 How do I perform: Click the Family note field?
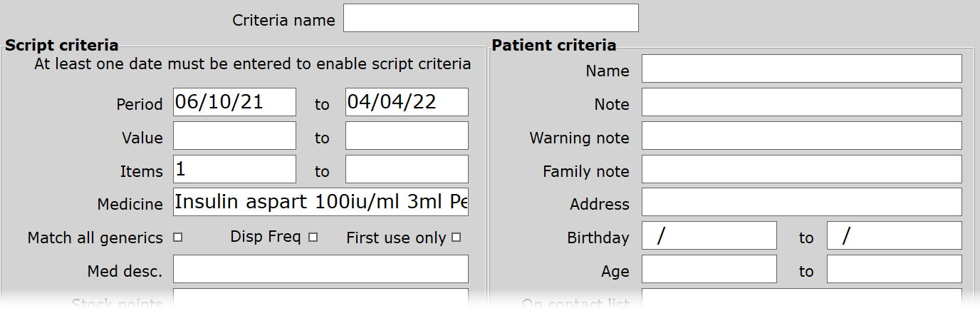click(x=801, y=169)
